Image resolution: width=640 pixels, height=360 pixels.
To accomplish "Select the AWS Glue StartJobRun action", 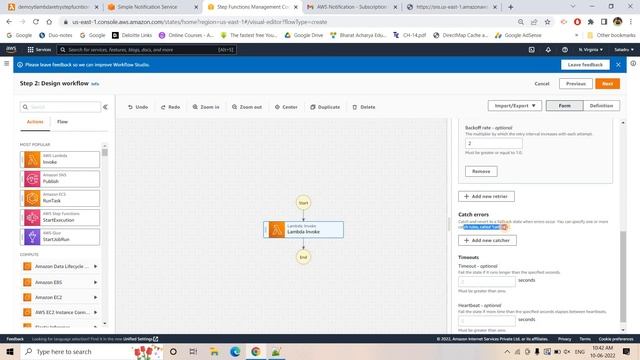I will click(60, 237).
